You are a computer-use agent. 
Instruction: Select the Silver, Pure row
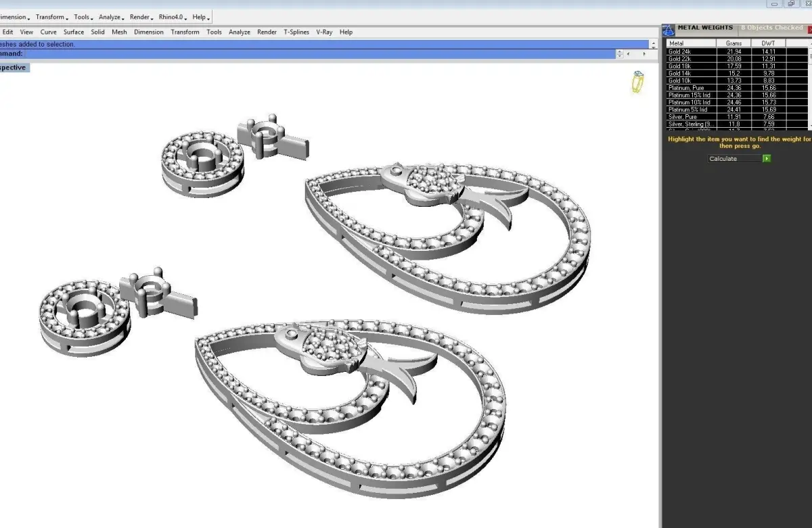pos(737,117)
